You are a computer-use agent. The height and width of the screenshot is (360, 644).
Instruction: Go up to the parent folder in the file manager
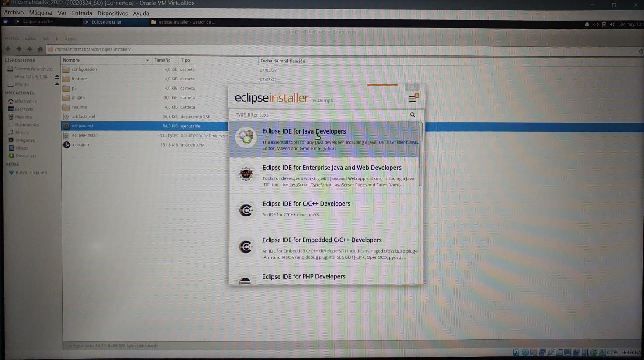click(x=29, y=49)
